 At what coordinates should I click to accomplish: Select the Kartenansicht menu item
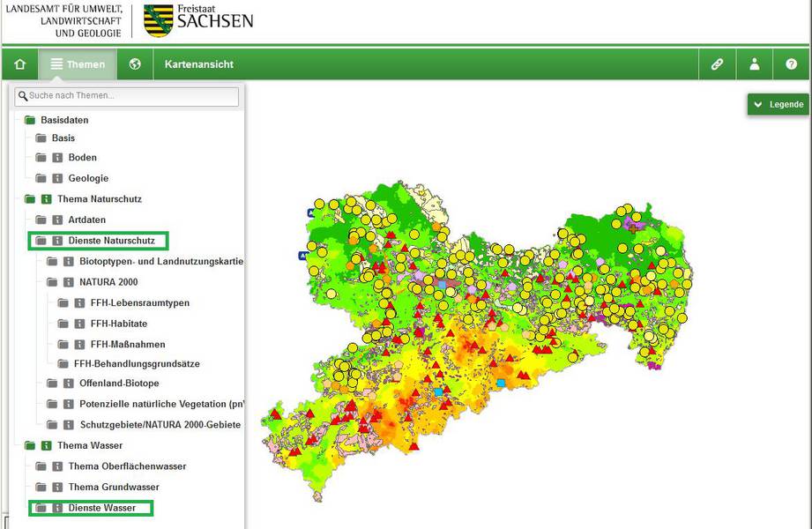pyautogui.click(x=198, y=64)
